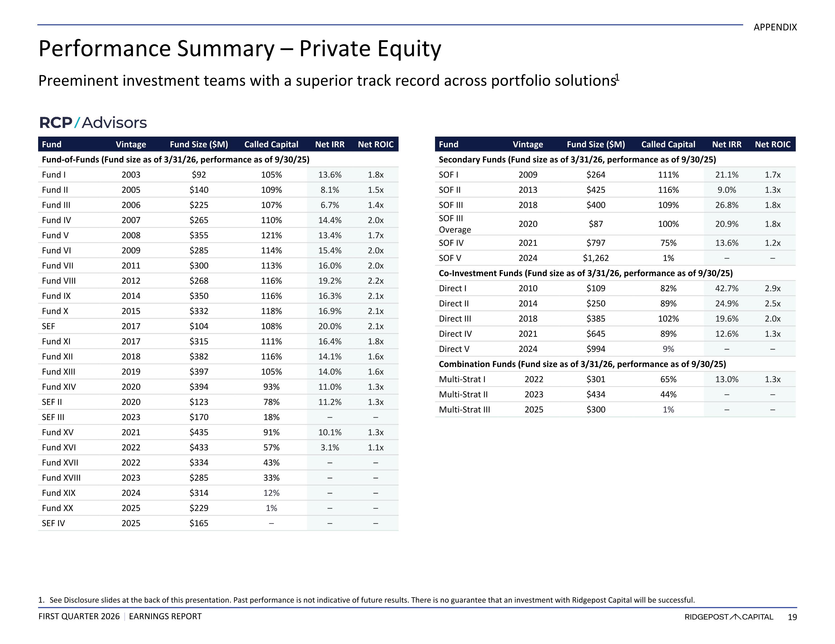Click Net ROIC header in right table
Screen dimensions: 835x644
[x=772, y=144]
